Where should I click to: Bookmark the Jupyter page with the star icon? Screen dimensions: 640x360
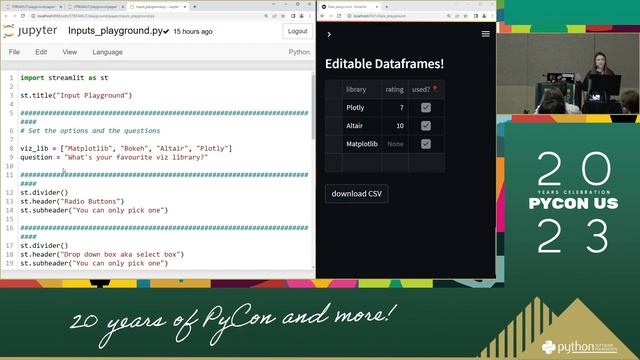[283, 16]
